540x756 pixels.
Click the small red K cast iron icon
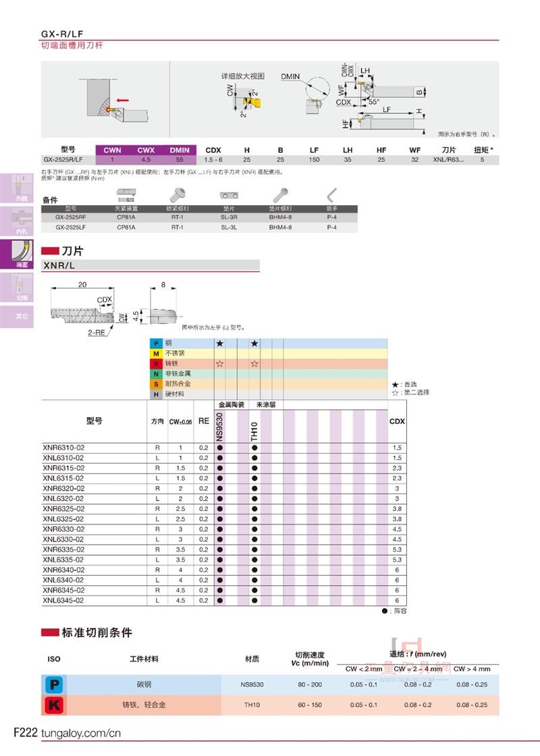click(x=156, y=364)
